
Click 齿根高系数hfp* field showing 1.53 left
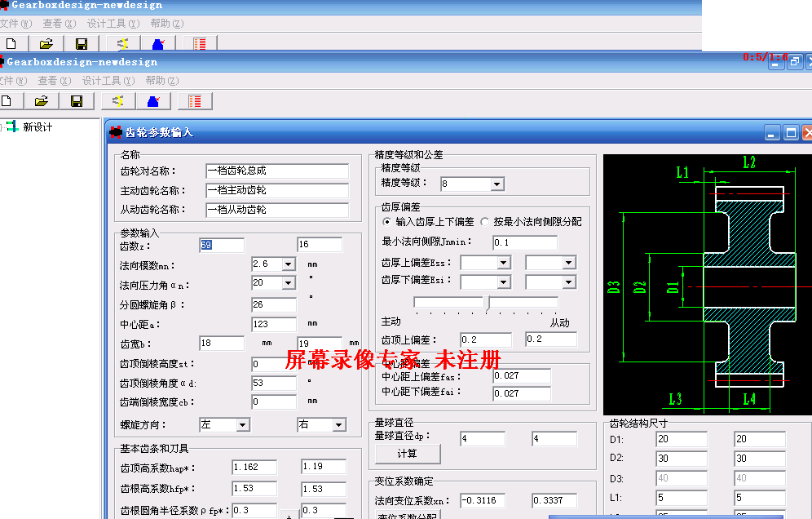pos(254,489)
